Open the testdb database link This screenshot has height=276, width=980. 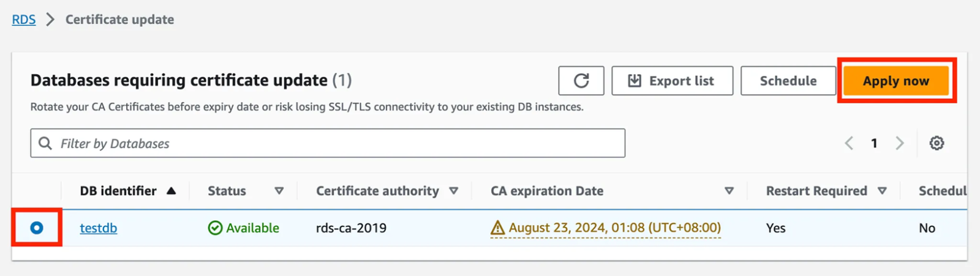(x=99, y=228)
